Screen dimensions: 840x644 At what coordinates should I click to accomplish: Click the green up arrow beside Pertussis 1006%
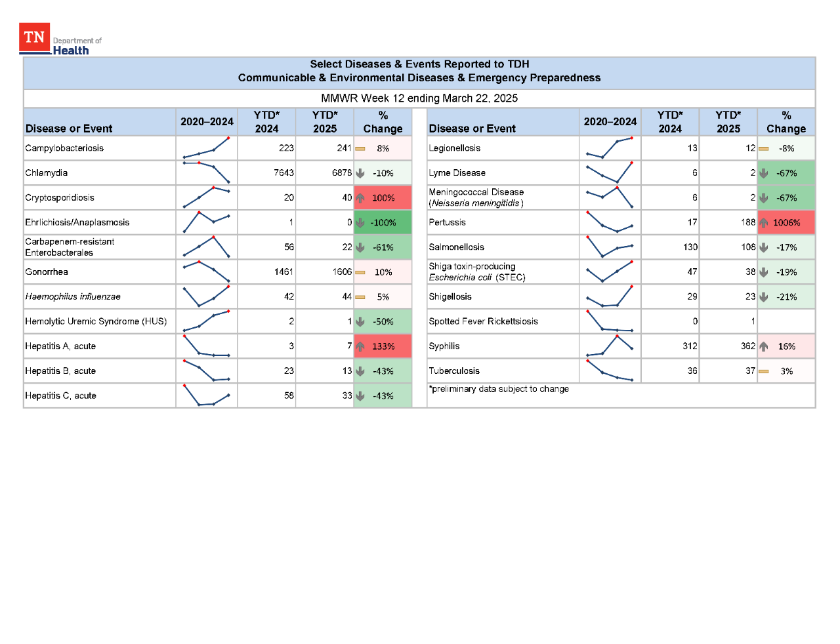764,222
